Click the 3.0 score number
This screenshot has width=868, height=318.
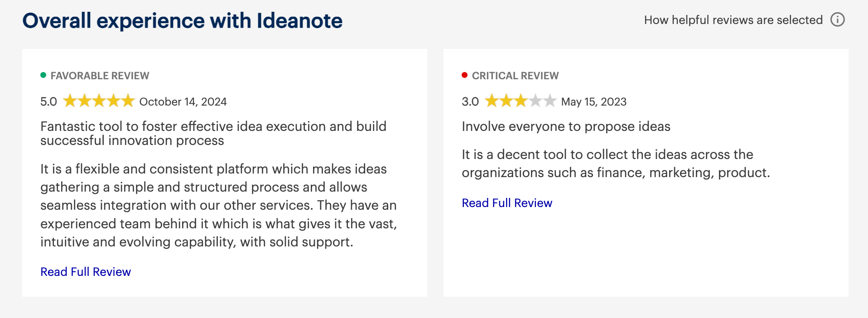click(470, 101)
